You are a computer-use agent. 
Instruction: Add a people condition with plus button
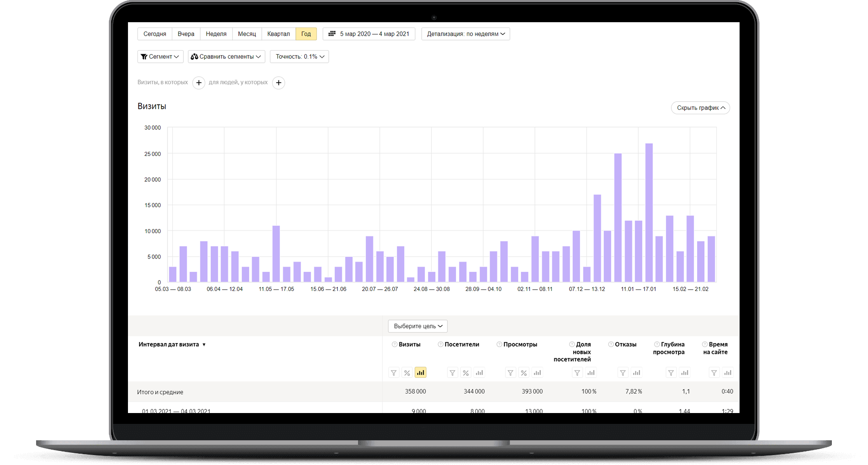[279, 83]
